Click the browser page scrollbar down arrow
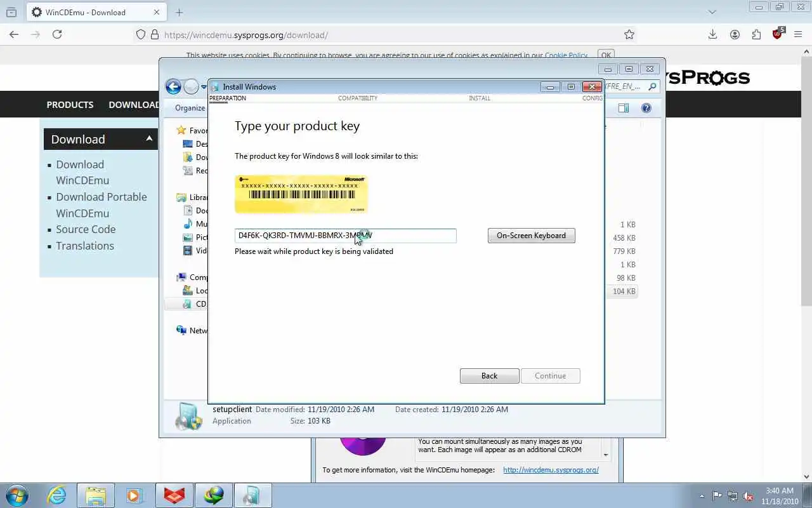 [x=807, y=477]
